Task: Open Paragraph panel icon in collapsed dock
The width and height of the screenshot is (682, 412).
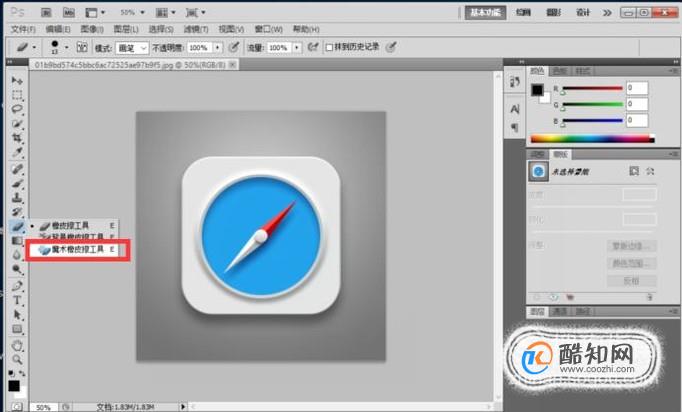Action: coord(515,127)
